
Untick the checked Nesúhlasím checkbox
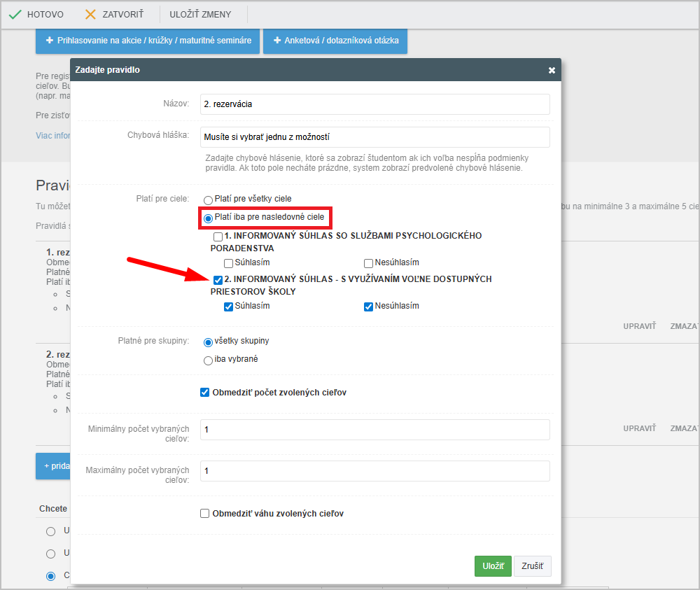[369, 307]
